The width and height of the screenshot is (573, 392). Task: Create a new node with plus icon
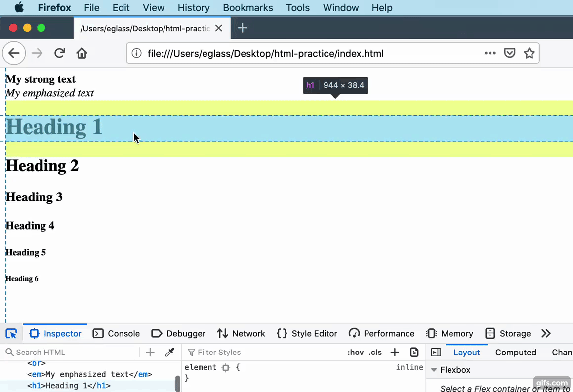pos(150,352)
